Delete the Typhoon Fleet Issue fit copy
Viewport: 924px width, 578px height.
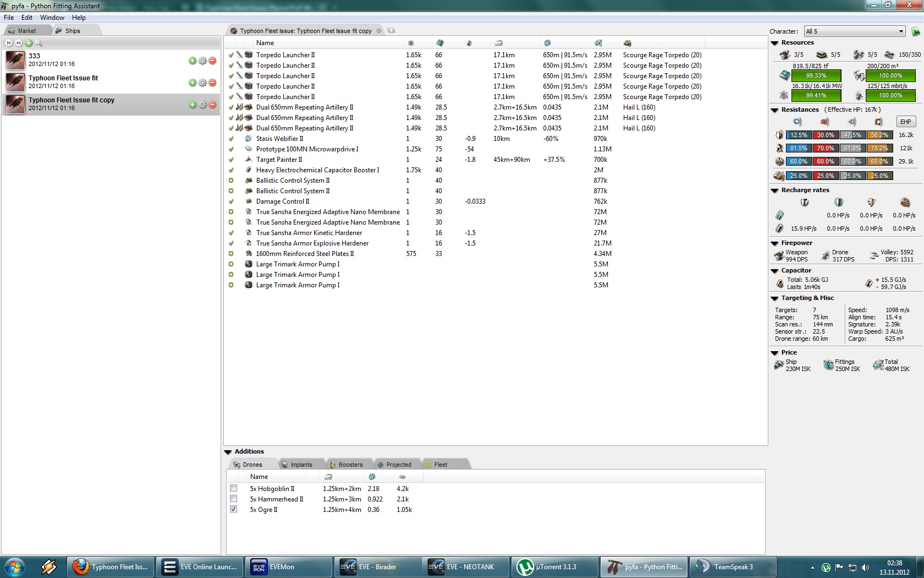click(212, 105)
